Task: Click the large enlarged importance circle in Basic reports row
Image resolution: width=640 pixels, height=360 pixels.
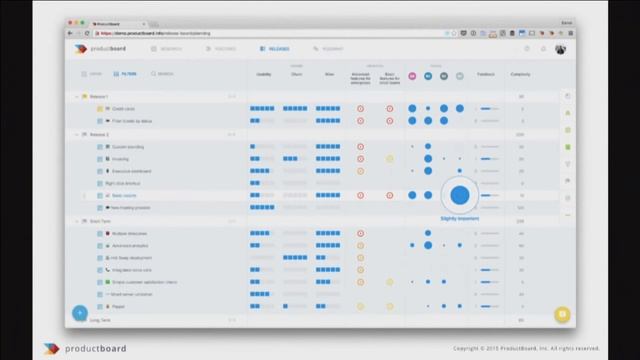Action: coord(460,195)
